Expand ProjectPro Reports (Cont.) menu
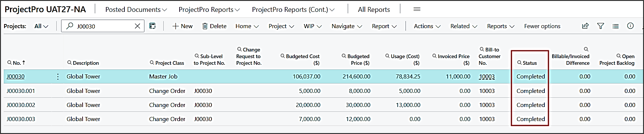The image size is (644, 134). pos(293,10)
